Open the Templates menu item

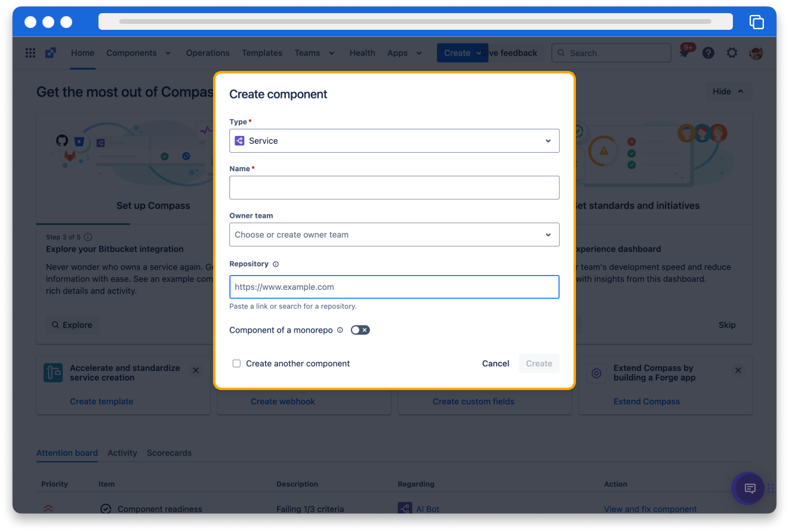(x=262, y=53)
